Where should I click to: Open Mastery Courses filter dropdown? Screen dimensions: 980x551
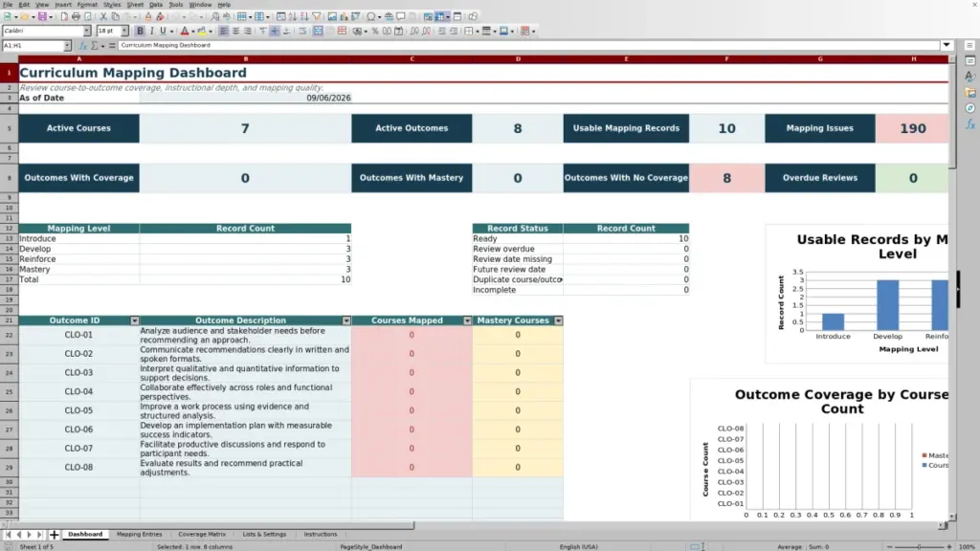tap(558, 320)
